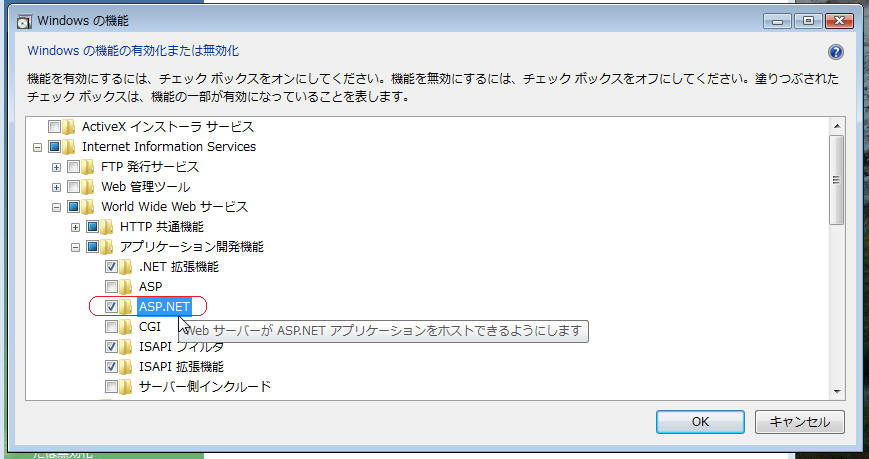Click the OK button
Viewport: 869px width, 459px height.
click(700, 422)
